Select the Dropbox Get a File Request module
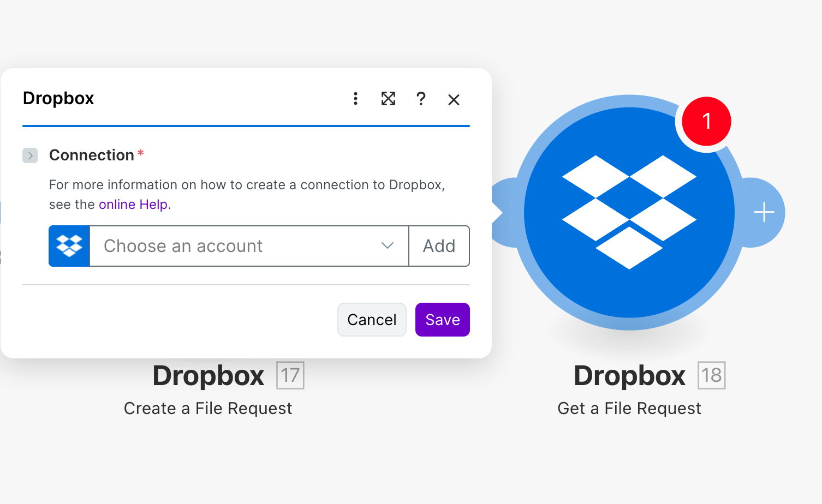Screen dimensions: 822x504 tap(629, 212)
